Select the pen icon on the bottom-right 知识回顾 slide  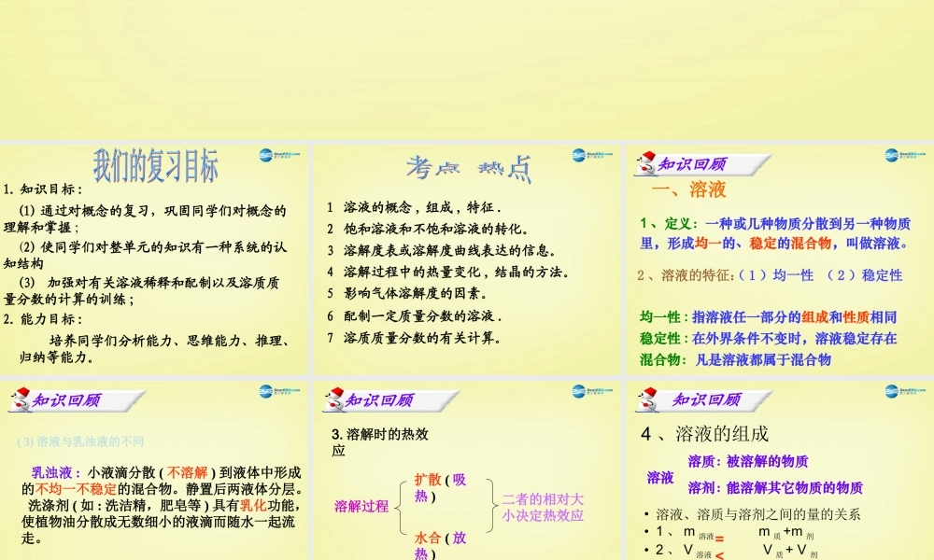[647, 399]
